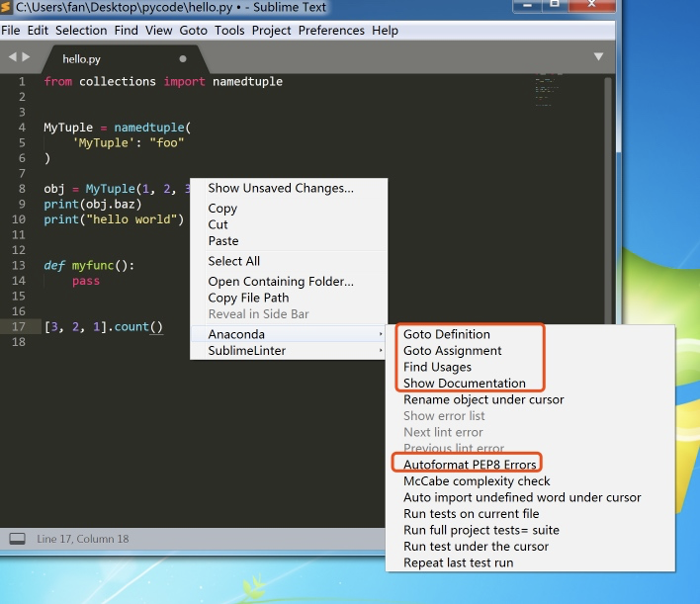The width and height of the screenshot is (700, 604).
Task: Expand the SublimeLinter submenu arrow
Action: [x=381, y=350]
